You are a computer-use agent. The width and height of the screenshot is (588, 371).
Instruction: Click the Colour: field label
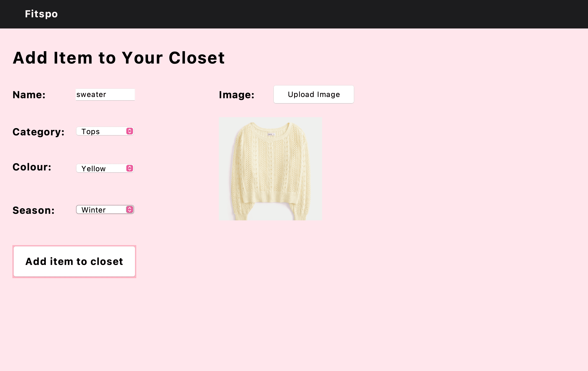coord(32,167)
